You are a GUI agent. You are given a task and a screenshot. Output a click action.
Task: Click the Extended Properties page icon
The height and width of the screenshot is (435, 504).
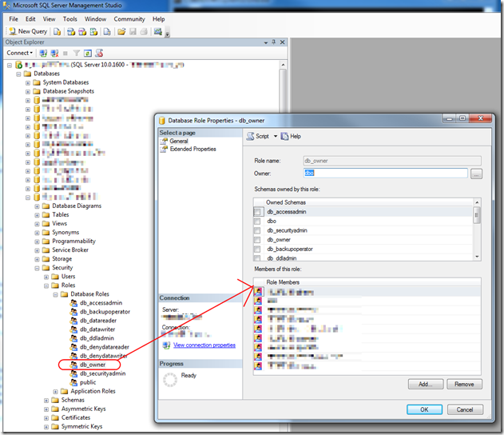(x=165, y=149)
